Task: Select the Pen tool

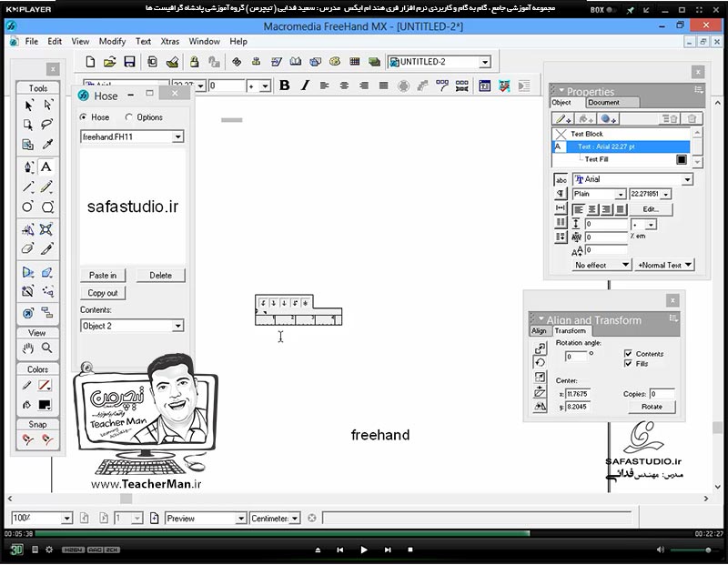Action: tap(28, 166)
